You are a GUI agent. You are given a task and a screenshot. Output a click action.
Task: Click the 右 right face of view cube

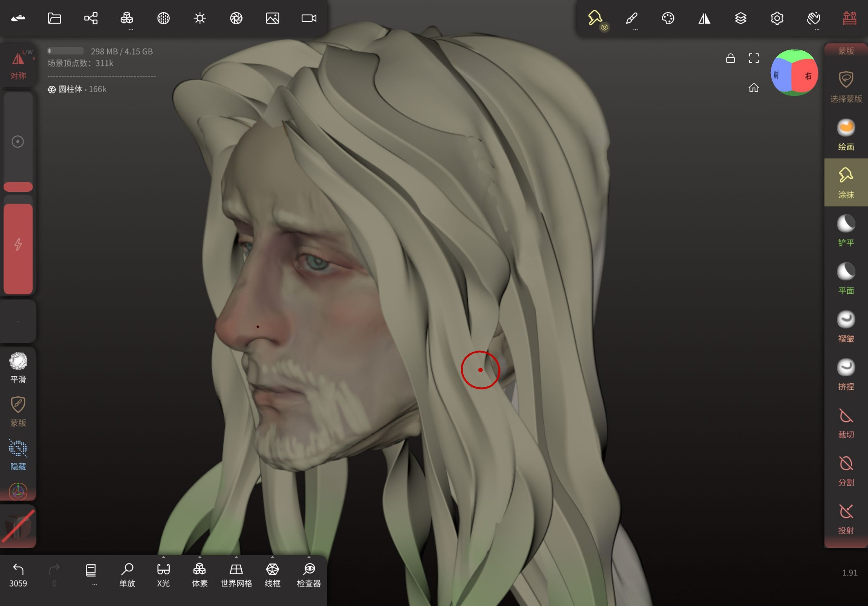coord(806,76)
